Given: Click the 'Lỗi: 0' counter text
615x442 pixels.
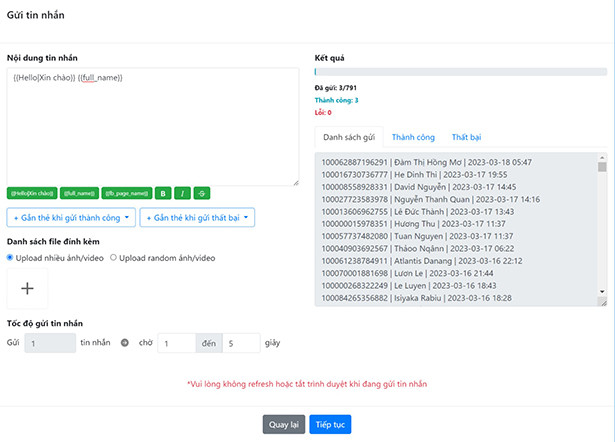Looking at the screenshot, I should [x=323, y=113].
